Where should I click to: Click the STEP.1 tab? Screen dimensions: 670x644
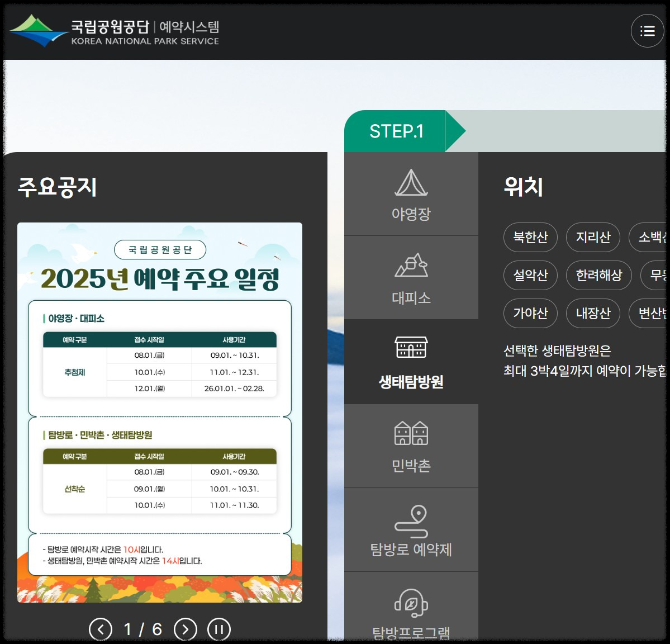(x=397, y=131)
